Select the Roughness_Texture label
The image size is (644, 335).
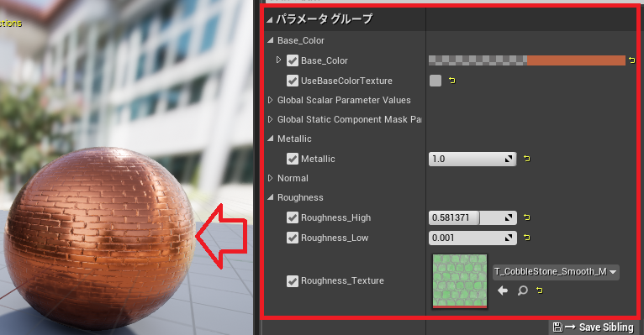342,281
